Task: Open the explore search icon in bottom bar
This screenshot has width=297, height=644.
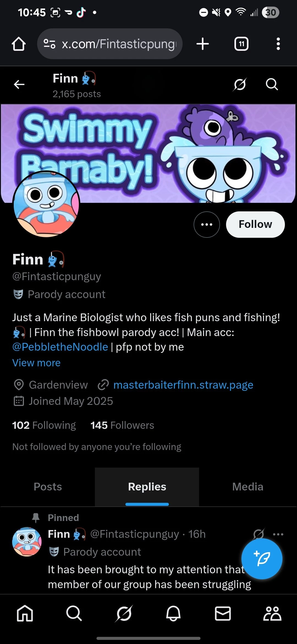Action: pos(74,613)
